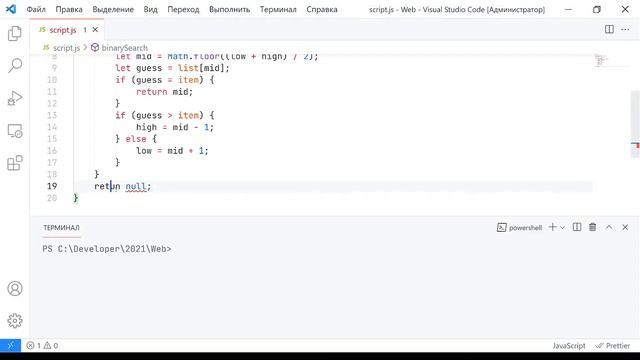Open the Выделение menu
Screen dimensions: 640x360
click(x=113, y=9)
